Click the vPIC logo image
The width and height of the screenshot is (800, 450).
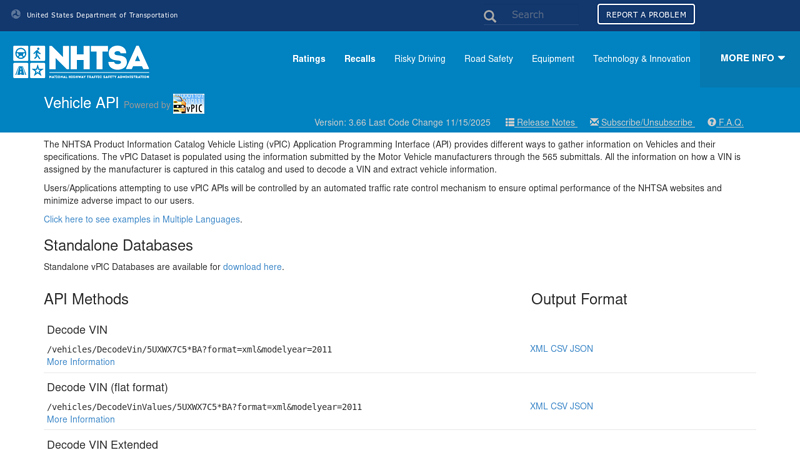189,104
